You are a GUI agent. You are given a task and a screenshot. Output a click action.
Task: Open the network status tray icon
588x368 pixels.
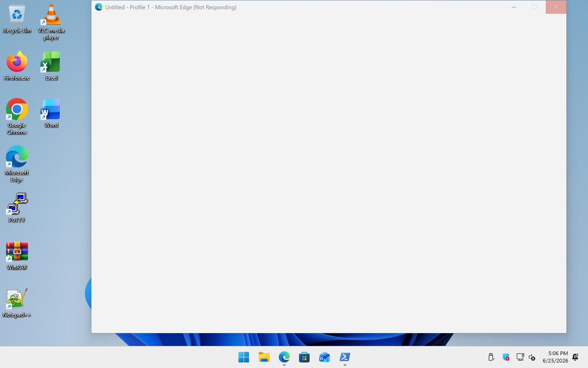[520, 357]
